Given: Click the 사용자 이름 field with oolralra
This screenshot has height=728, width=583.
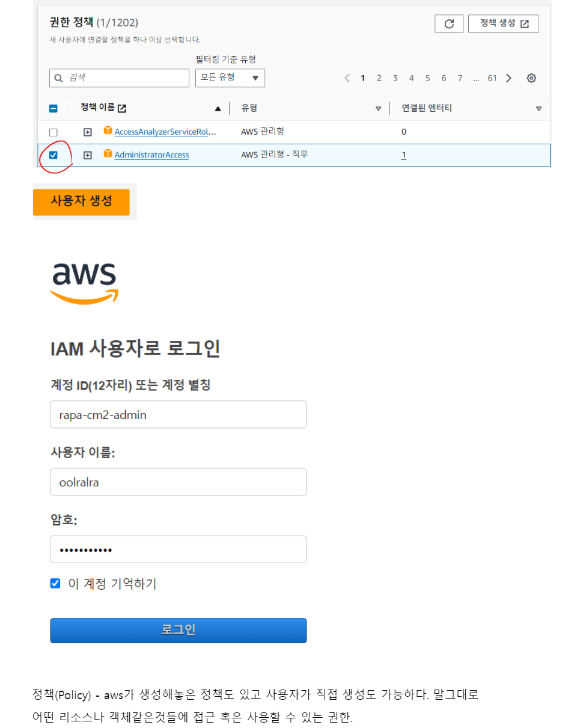Looking at the screenshot, I should [x=179, y=482].
